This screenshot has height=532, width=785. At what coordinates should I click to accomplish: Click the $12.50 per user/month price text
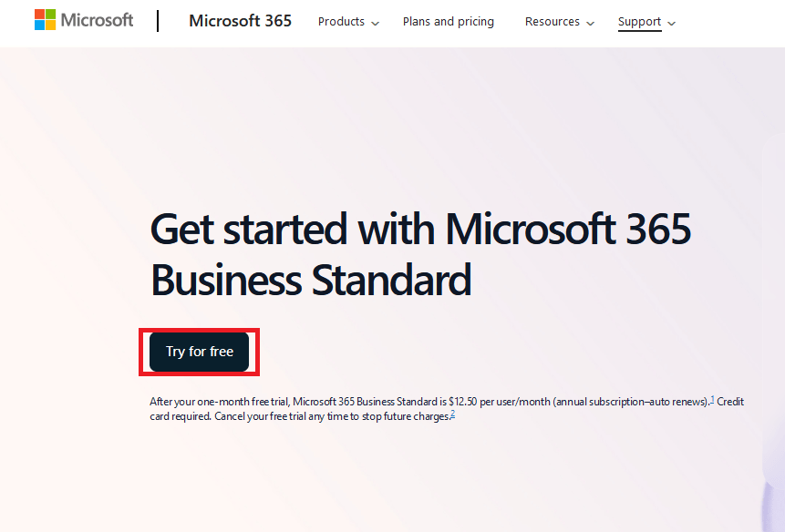[499, 402]
